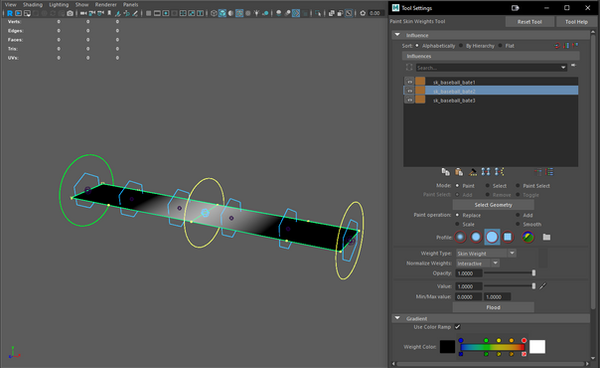The height and width of the screenshot is (368, 600).
Task: Open the Weight Type dropdown
Action: 512,253
